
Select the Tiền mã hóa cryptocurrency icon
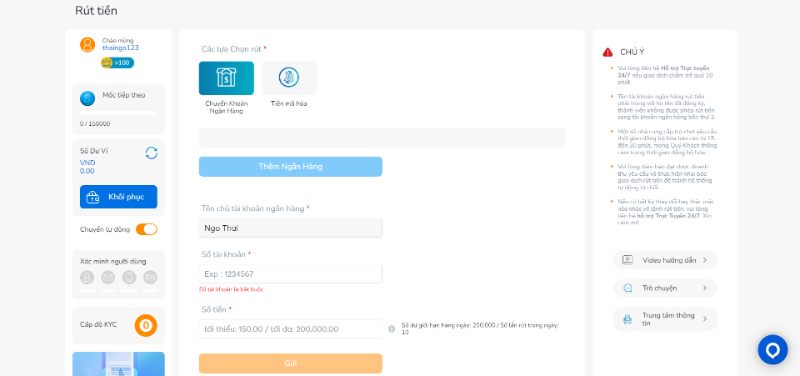coord(289,78)
